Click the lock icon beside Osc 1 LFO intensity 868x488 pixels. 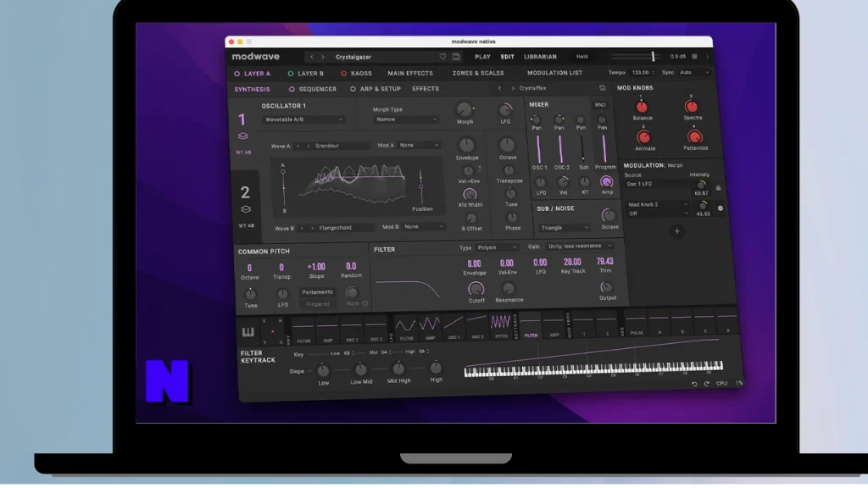point(719,188)
